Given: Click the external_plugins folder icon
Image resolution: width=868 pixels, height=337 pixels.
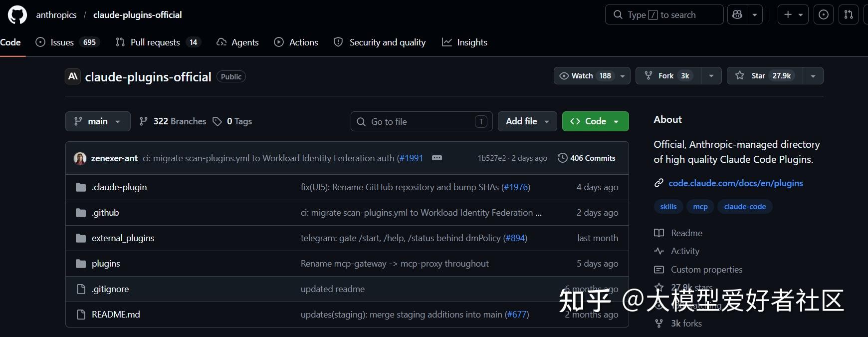Looking at the screenshot, I should 81,238.
